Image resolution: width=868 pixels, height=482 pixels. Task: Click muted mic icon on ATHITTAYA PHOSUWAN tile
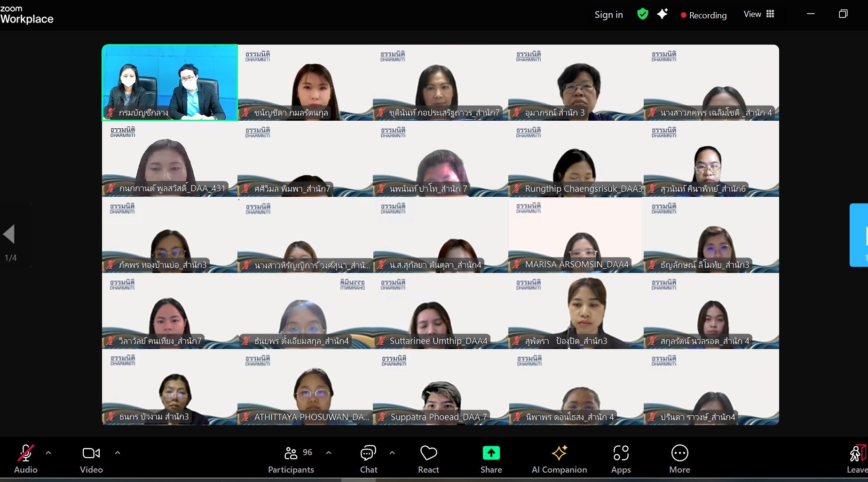point(246,417)
